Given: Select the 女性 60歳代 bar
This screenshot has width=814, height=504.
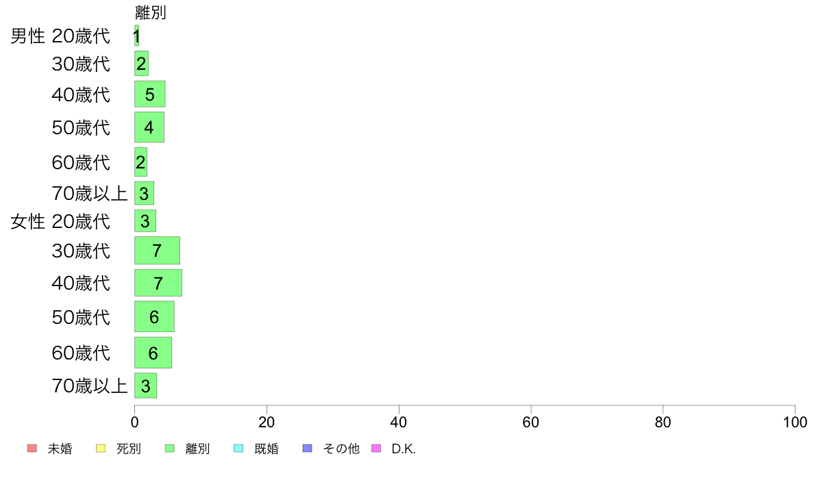Looking at the screenshot, I should click(153, 353).
